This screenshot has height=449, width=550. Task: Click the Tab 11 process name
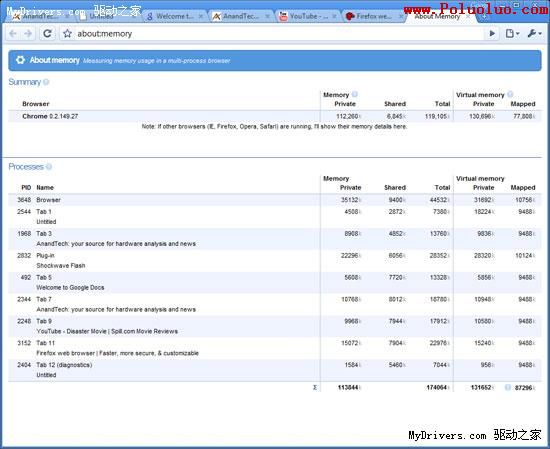[45, 343]
